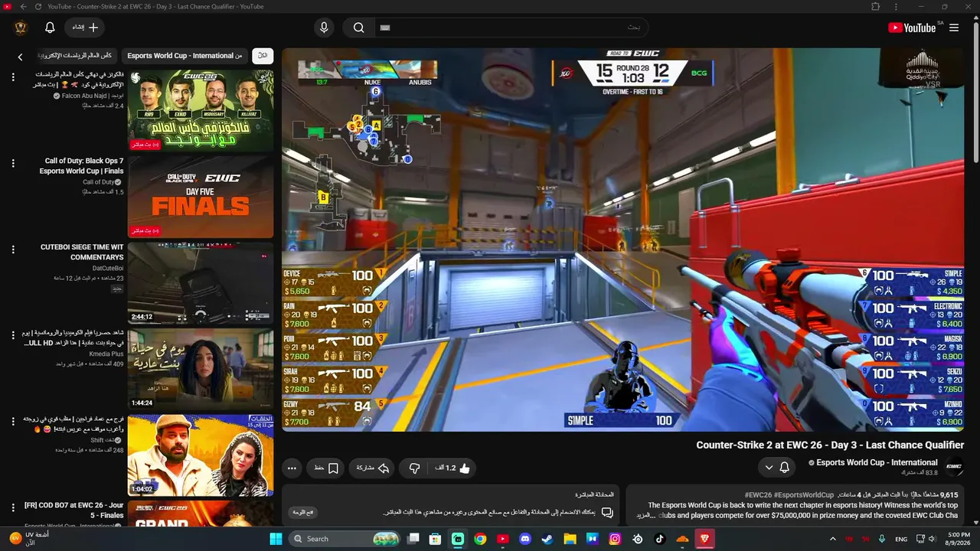980x551 pixels.
Task: Start voice search with microphone icon
Action: [324, 28]
